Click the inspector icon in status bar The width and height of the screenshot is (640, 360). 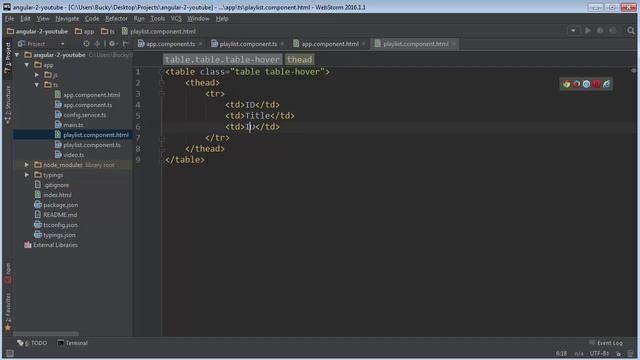pos(631,353)
